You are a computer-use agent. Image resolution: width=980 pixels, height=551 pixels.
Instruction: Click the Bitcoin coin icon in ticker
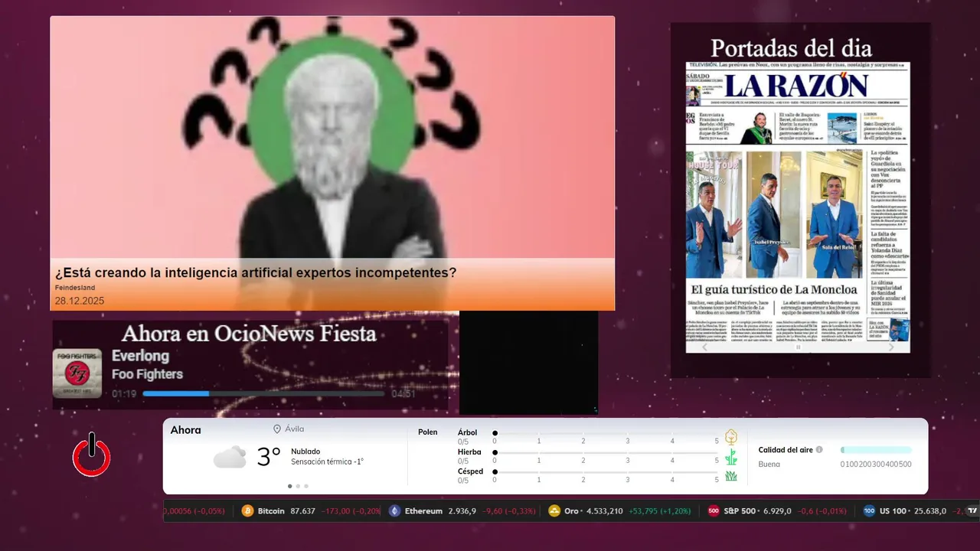point(247,511)
